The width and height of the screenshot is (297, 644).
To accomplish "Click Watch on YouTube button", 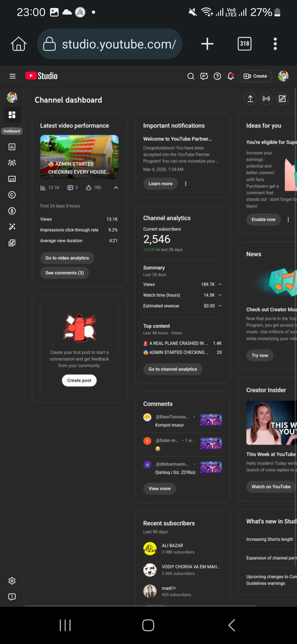I will 271,487.
